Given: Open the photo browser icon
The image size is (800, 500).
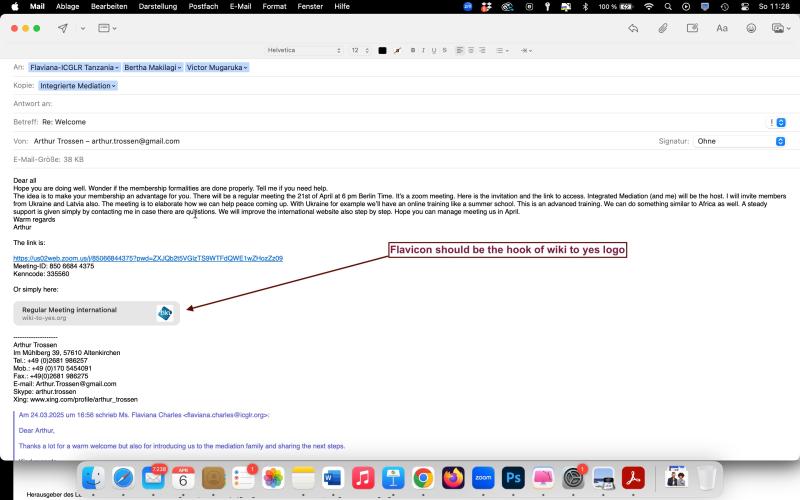Looking at the screenshot, I should click(779, 28).
